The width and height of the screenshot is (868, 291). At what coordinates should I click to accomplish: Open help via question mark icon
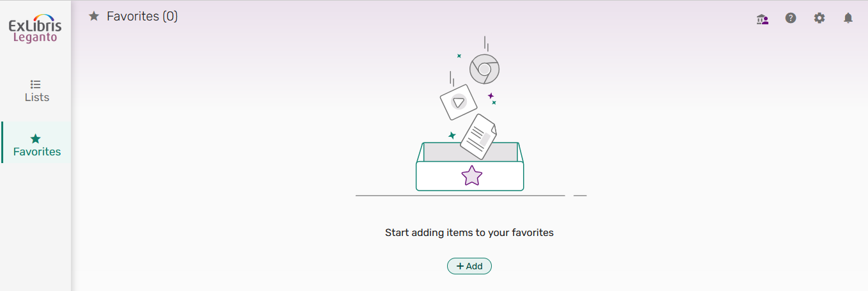pos(791,19)
